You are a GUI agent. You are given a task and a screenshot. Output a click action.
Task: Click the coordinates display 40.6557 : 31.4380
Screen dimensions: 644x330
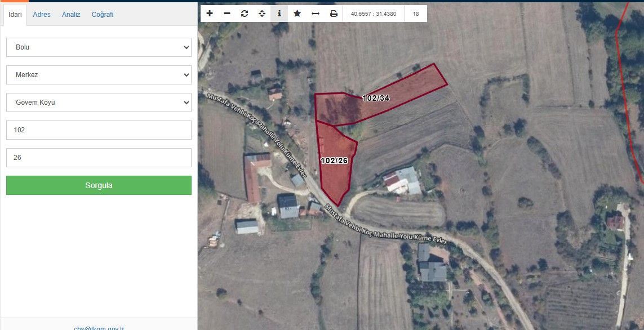pos(374,14)
